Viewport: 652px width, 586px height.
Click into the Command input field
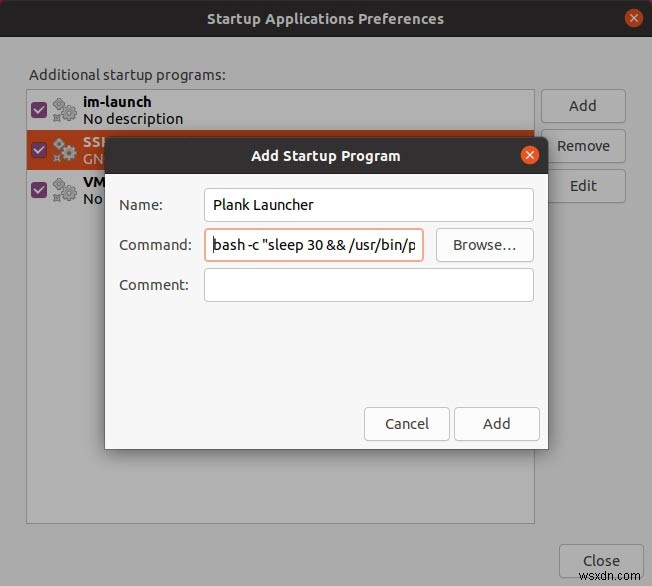pyautogui.click(x=314, y=245)
